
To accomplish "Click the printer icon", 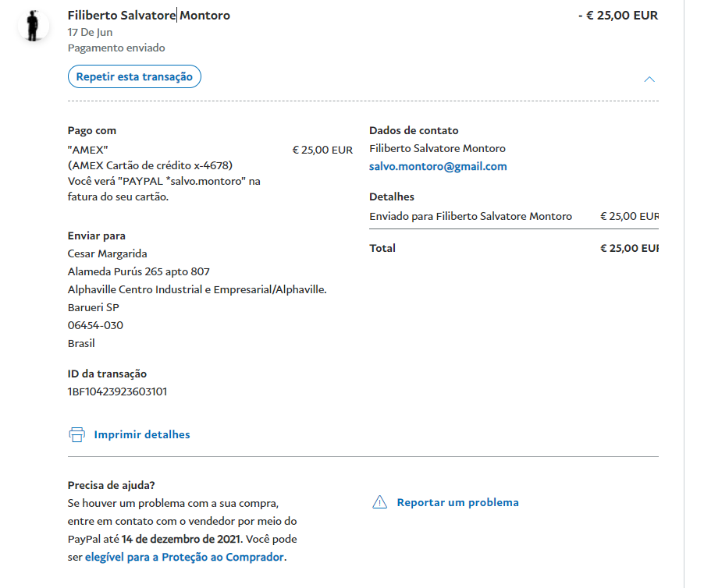I will coord(76,434).
